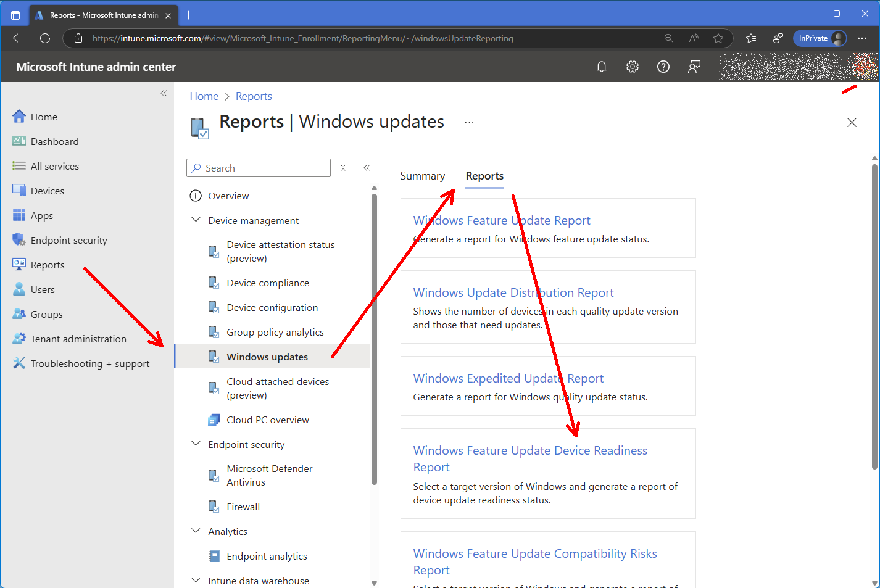The width and height of the screenshot is (880, 588).
Task: Select Device compliance in reports menu
Action: tap(268, 283)
